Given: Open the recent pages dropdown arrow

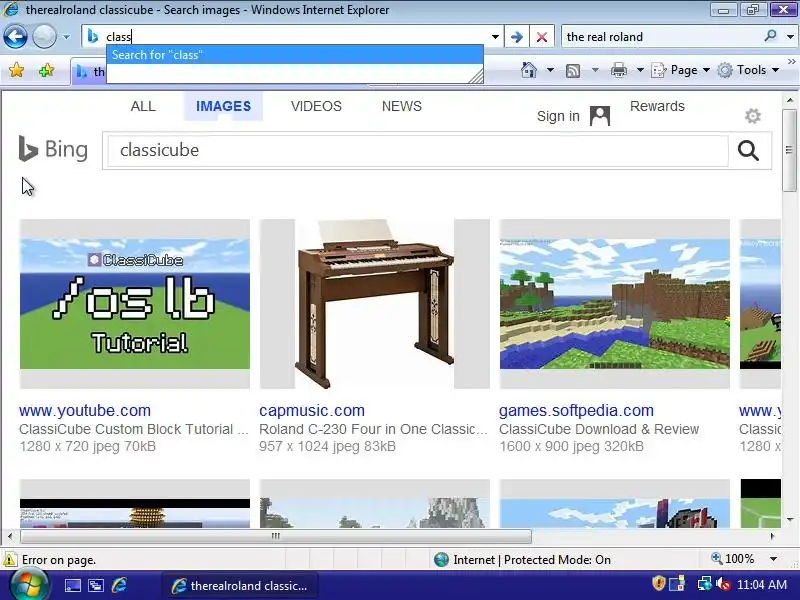Looking at the screenshot, I should pos(66,37).
